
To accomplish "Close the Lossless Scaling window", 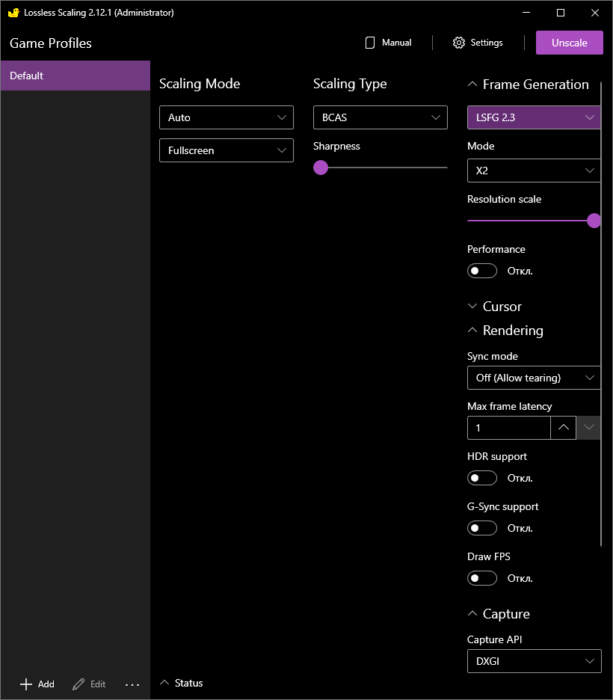I will click(595, 13).
